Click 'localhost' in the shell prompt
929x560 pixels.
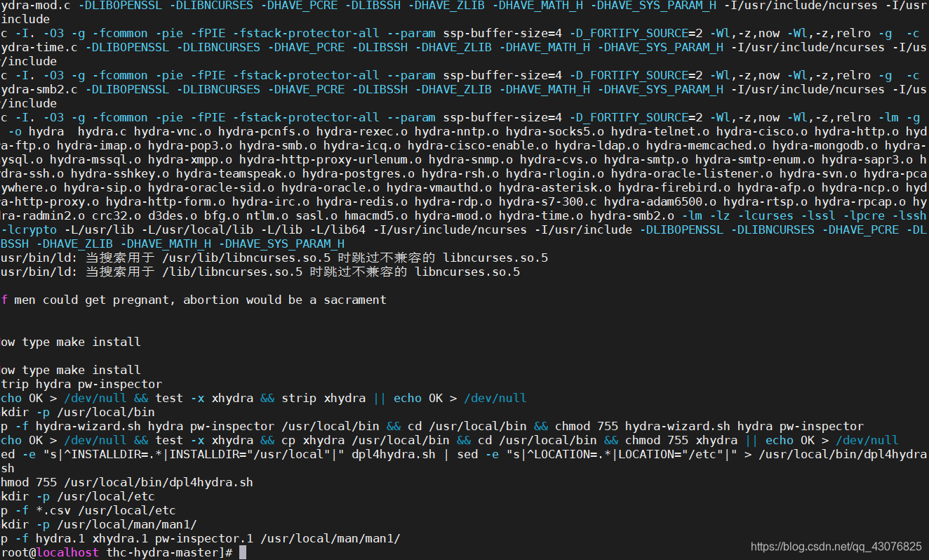click(x=67, y=553)
